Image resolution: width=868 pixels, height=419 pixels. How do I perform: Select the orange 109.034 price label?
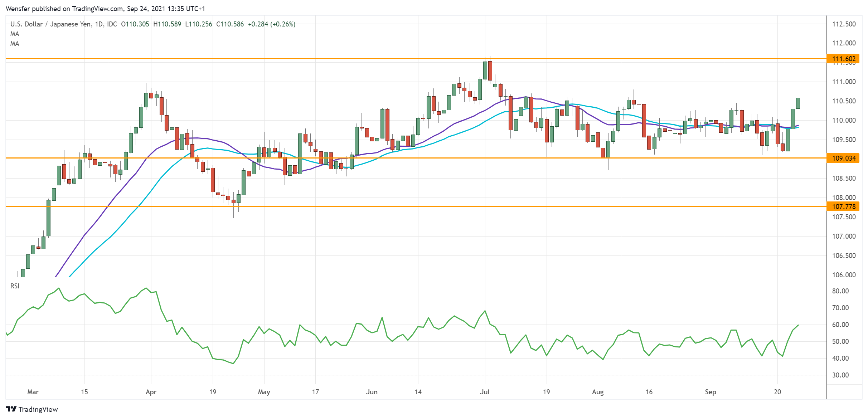843,158
